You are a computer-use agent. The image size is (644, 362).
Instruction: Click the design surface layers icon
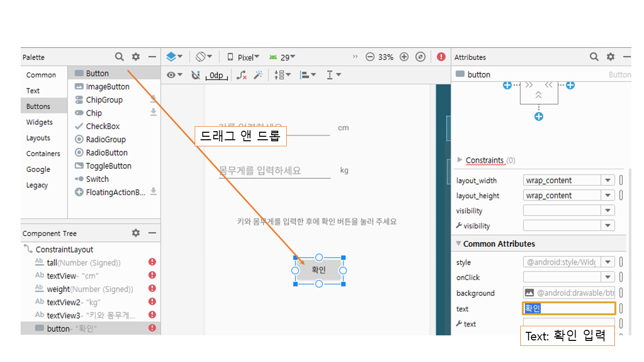[172, 57]
